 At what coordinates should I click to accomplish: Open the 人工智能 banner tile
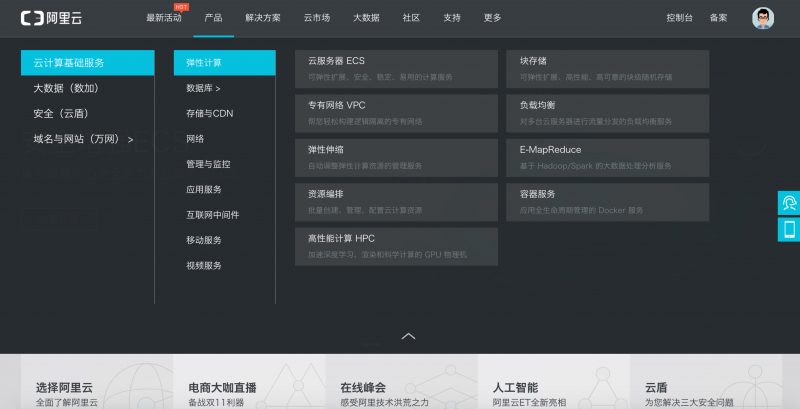click(554, 381)
